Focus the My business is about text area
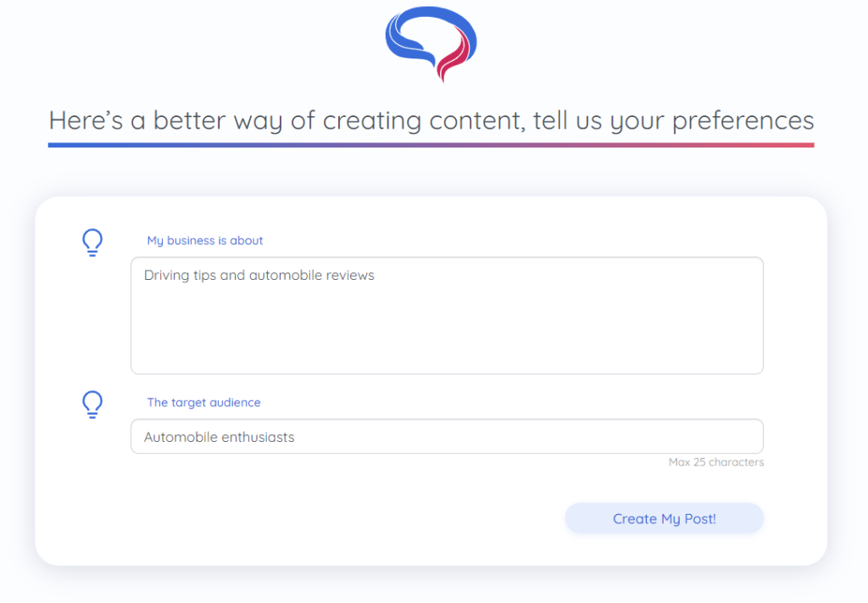Viewport: 868px width, 603px height. (x=447, y=315)
